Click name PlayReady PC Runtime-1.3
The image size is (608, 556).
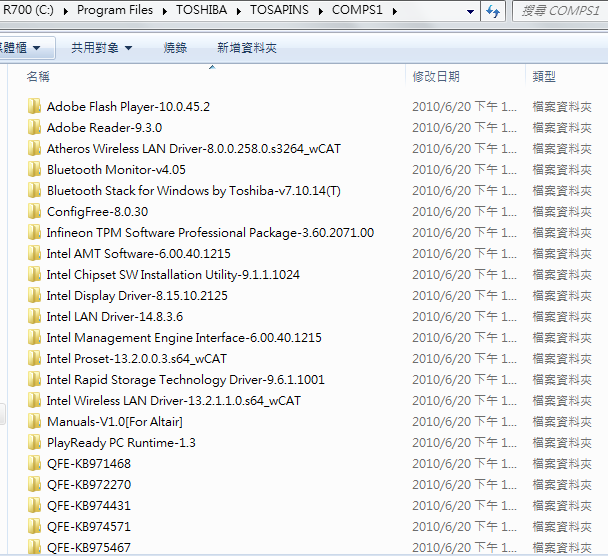tap(121, 443)
